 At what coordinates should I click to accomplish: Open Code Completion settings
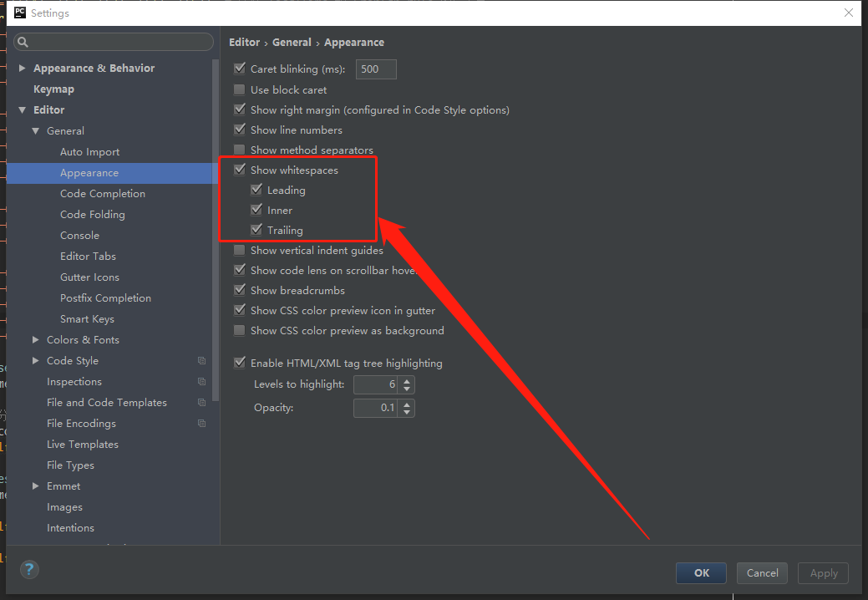click(x=103, y=194)
